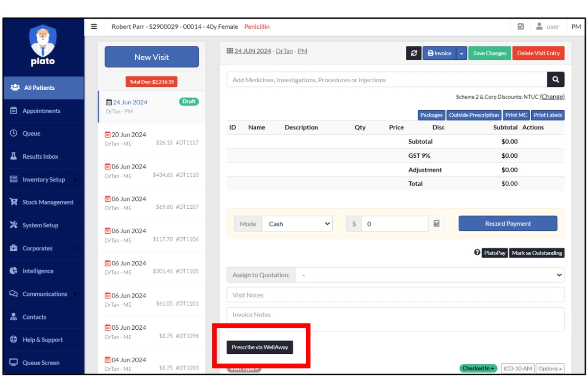
Task: Click Save Changes
Action: [x=490, y=53]
